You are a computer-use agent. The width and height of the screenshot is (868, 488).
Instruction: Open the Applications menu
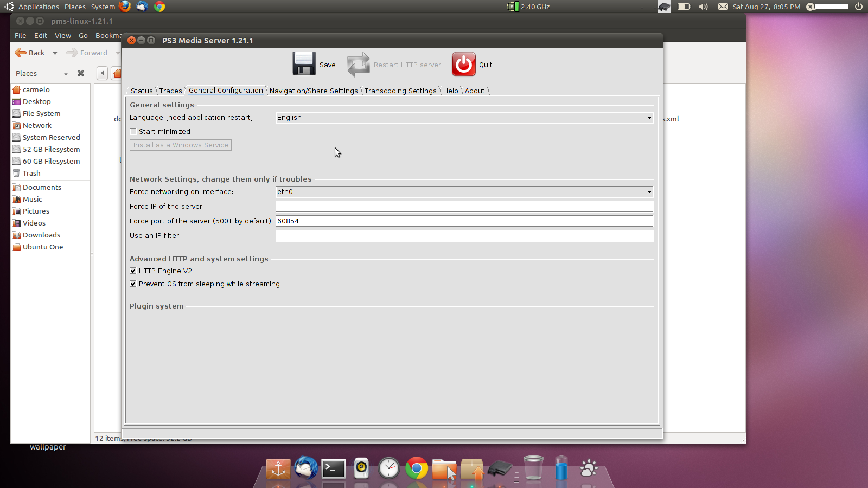[39, 7]
